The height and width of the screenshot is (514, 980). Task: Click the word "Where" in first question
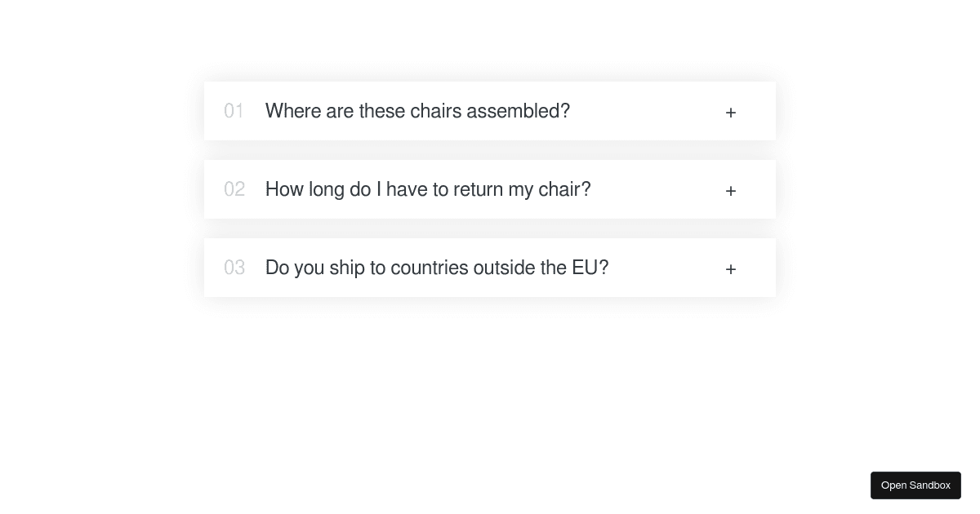(x=293, y=111)
